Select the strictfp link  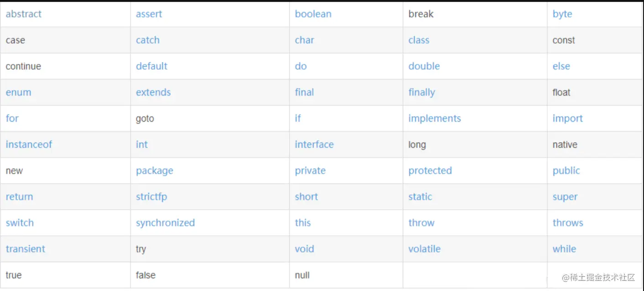click(151, 197)
